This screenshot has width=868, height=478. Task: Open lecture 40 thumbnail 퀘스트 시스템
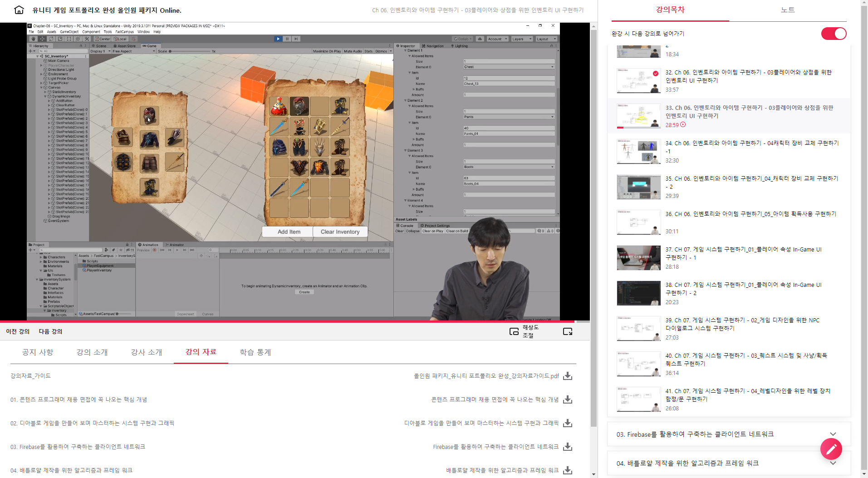point(638,364)
